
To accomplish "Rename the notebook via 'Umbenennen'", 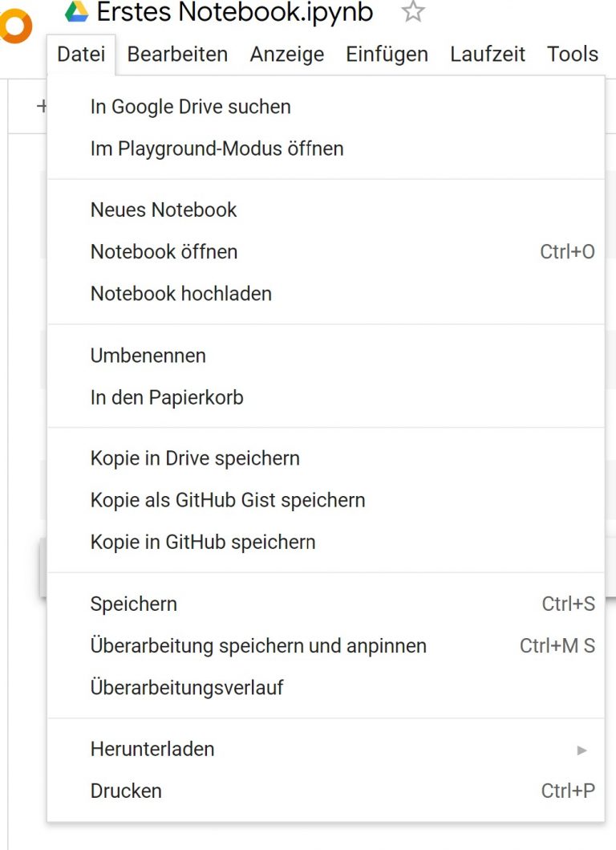I will (148, 356).
